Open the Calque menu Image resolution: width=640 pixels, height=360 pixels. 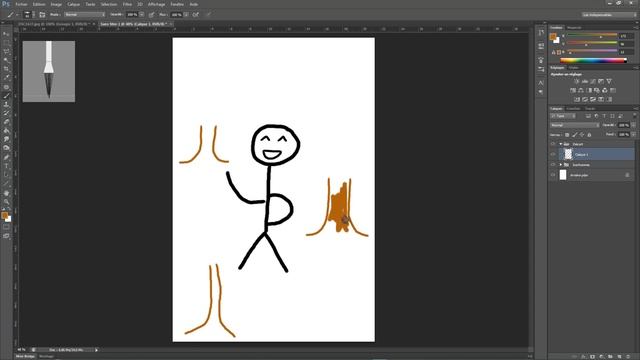tap(73, 4)
